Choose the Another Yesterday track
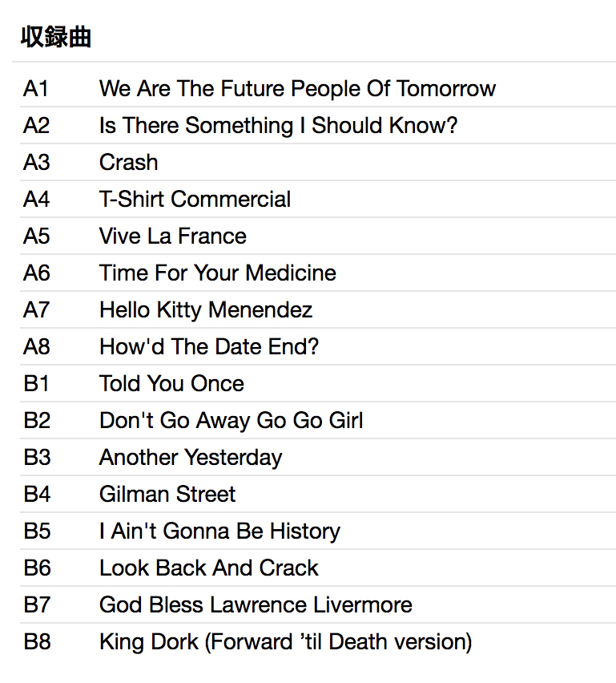The image size is (616, 683). 191,458
